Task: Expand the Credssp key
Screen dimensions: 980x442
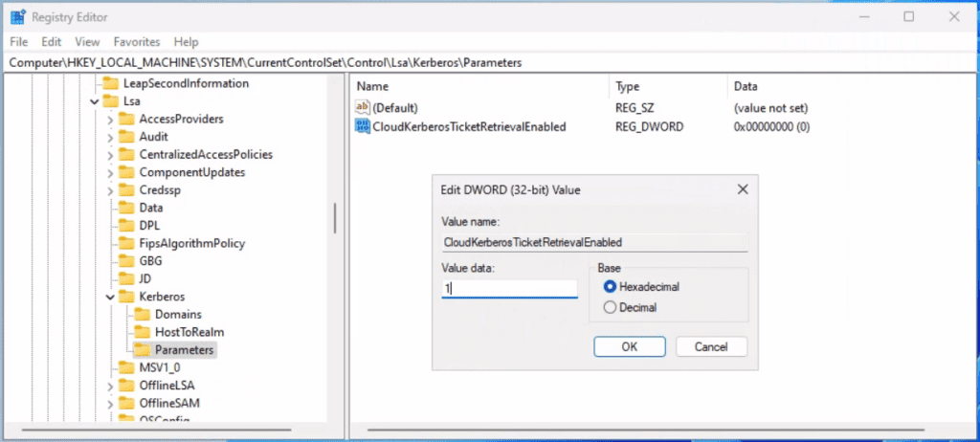Action: 110,190
